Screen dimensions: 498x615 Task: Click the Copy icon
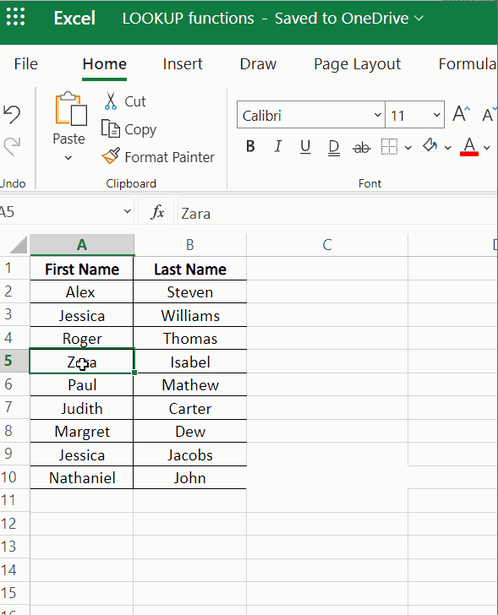[x=110, y=129]
